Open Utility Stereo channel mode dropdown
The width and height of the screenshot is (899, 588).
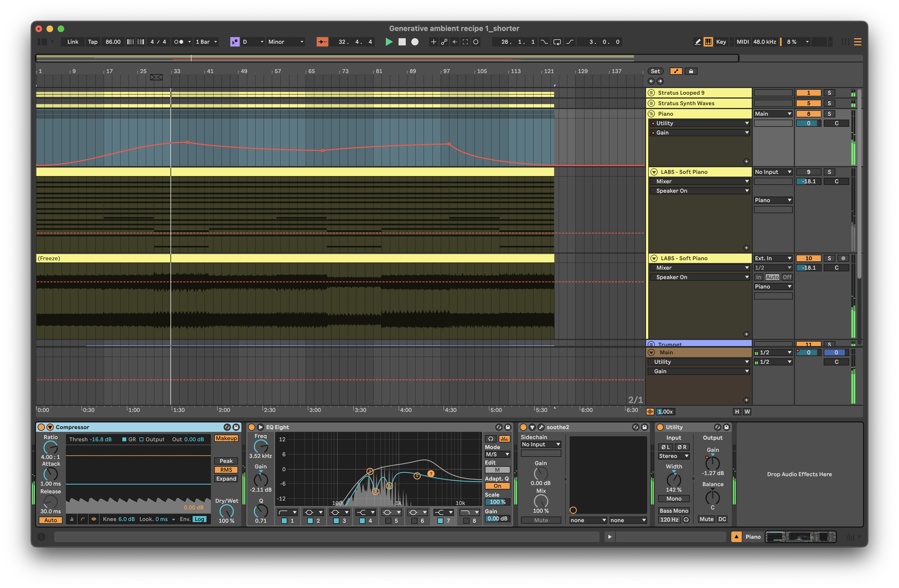click(673, 456)
